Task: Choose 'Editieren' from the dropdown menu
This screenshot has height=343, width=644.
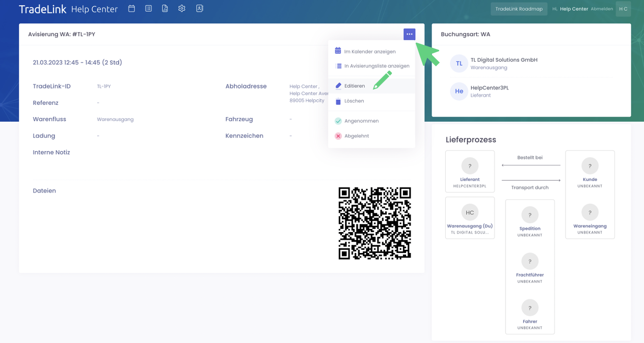Action: (x=355, y=86)
